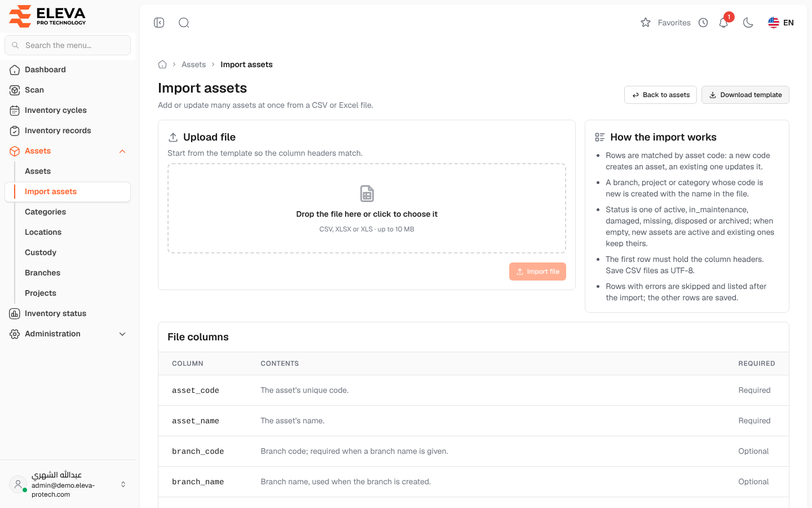The height and width of the screenshot is (508, 812).
Task: Click the Inventory cycles calendar icon
Action: point(15,110)
